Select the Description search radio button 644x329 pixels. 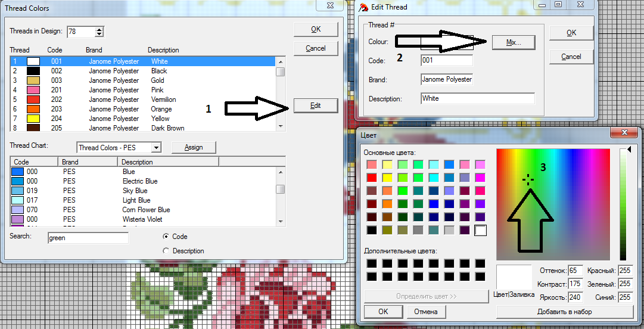point(166,251)
